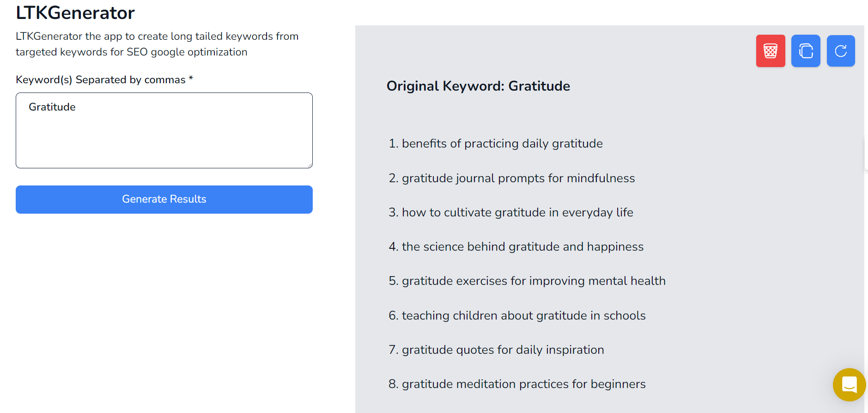Click "teaching children about gratitude in schools"
Image resolution: width=868 pixels, height=413 pixels.
[523, 316]
